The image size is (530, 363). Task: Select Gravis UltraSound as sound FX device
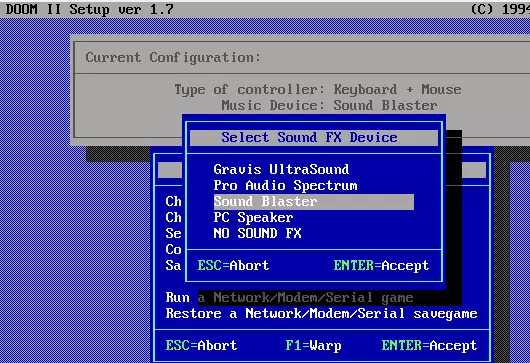tap(281, 169)
